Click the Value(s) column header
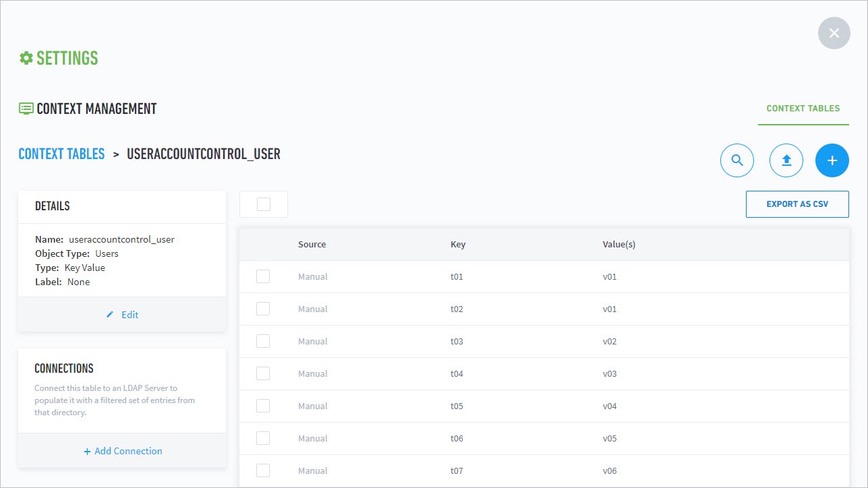This screenshot has width=868, height=488. (619, 245)
